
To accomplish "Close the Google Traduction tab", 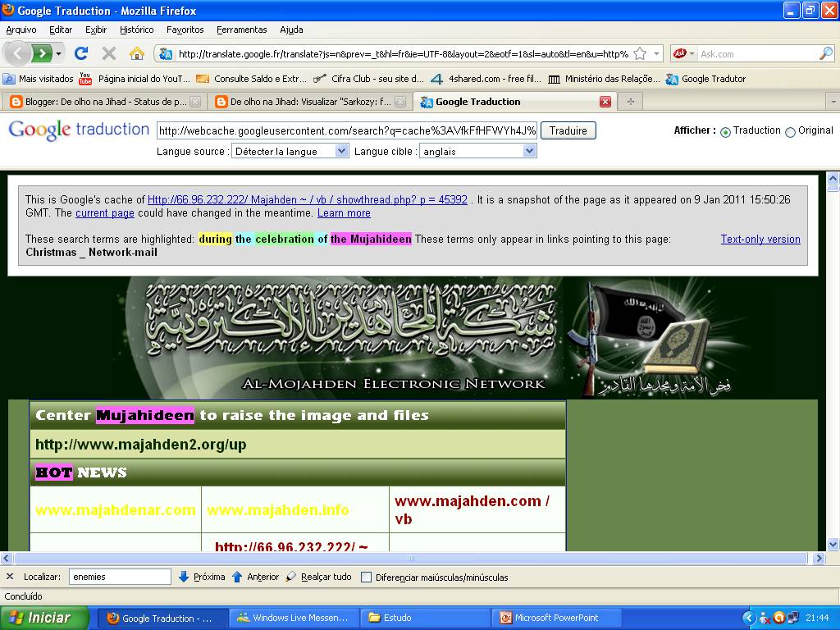I will tap(605, 102).
